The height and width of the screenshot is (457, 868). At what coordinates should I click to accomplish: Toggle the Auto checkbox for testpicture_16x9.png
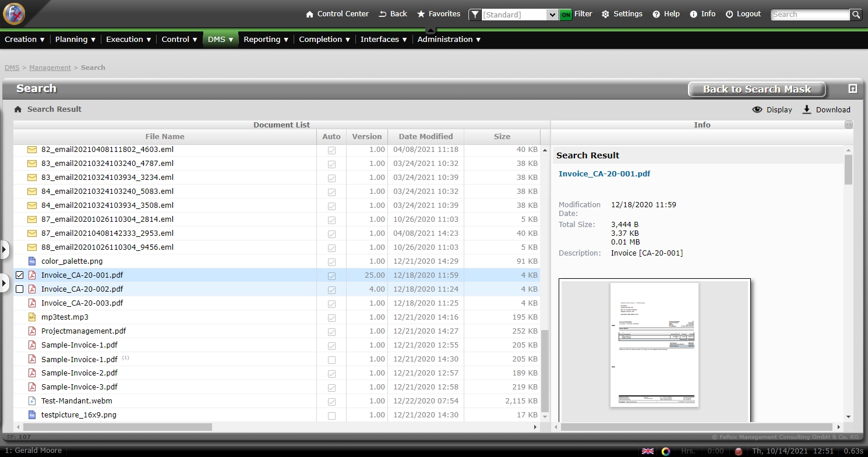click(x=331, y=416)
